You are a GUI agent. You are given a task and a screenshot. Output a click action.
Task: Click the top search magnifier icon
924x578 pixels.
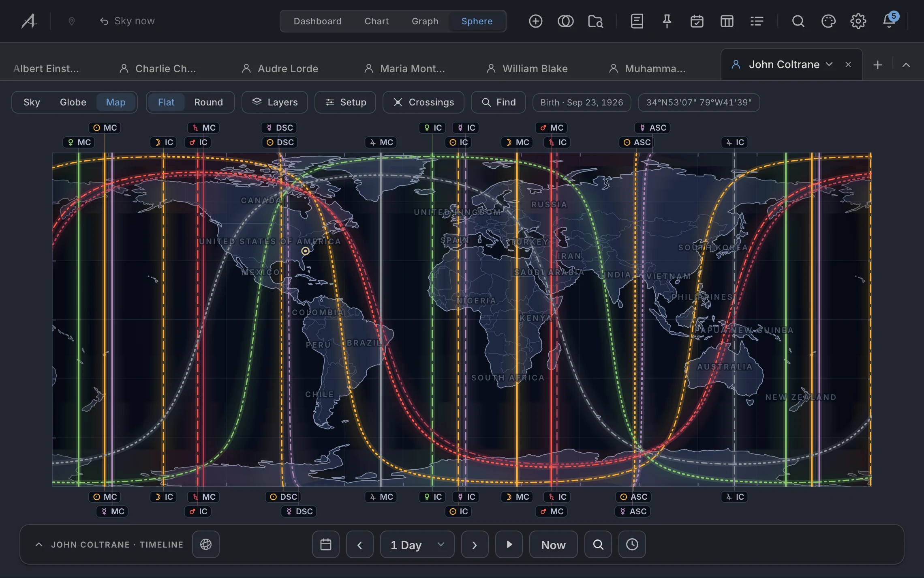coord(798,21)
